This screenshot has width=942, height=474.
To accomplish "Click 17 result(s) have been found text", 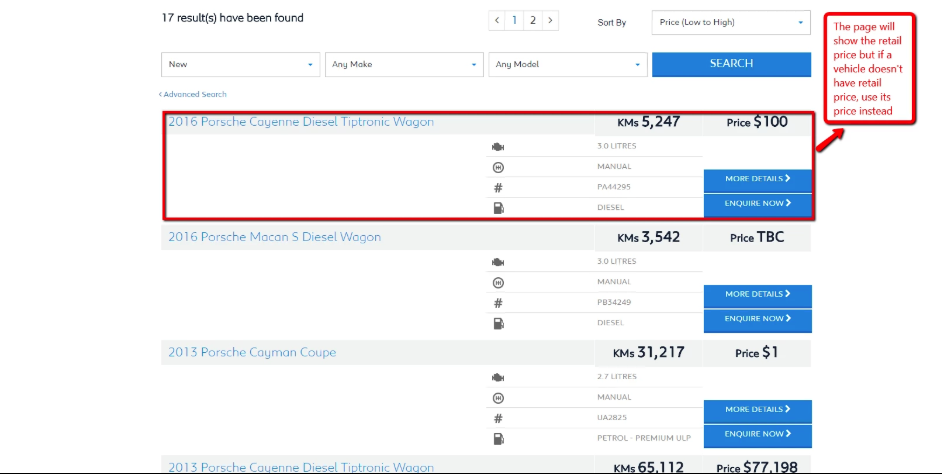I will click(x=232, y=18).
